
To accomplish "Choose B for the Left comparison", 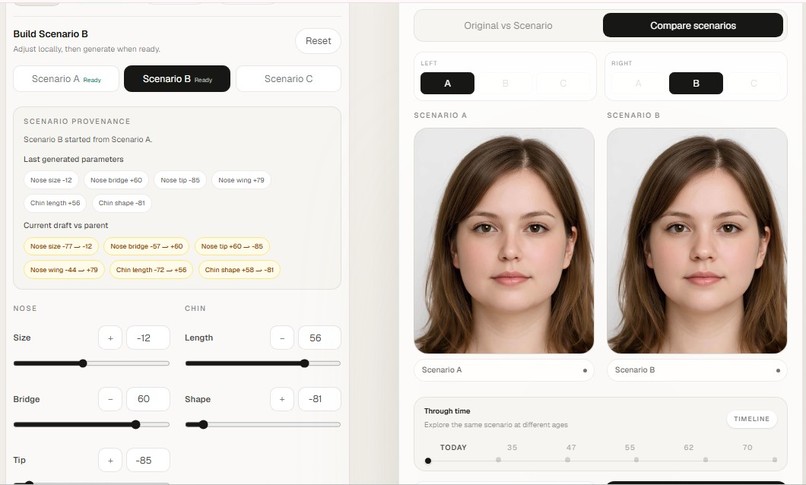I will click(x=505, y=83).
